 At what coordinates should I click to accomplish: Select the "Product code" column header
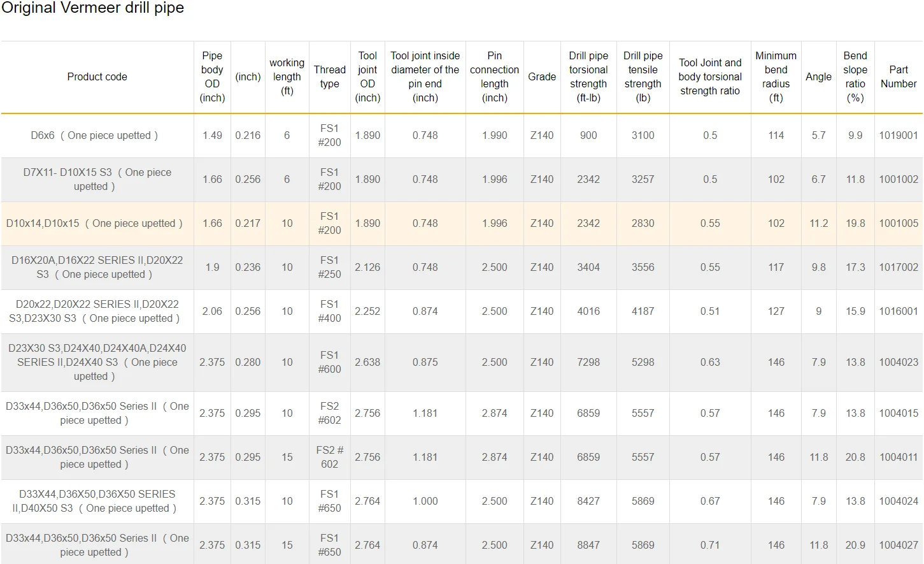point(97,76)
